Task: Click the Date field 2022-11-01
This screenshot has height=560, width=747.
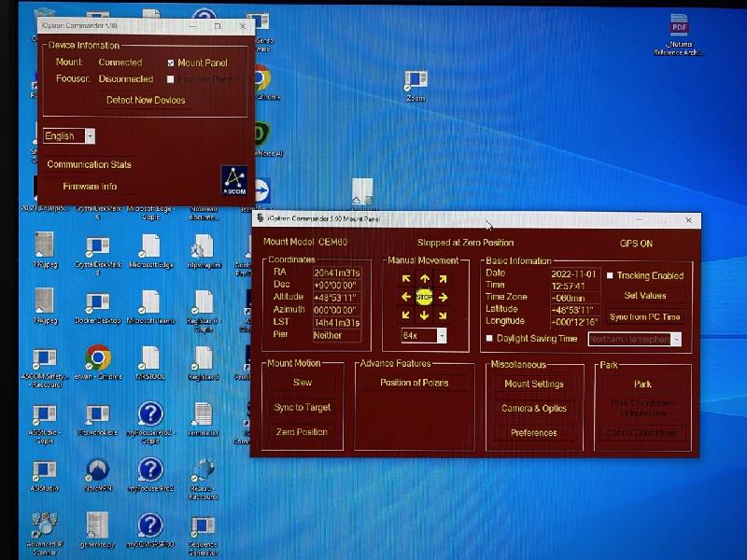Action: (574, 273)
